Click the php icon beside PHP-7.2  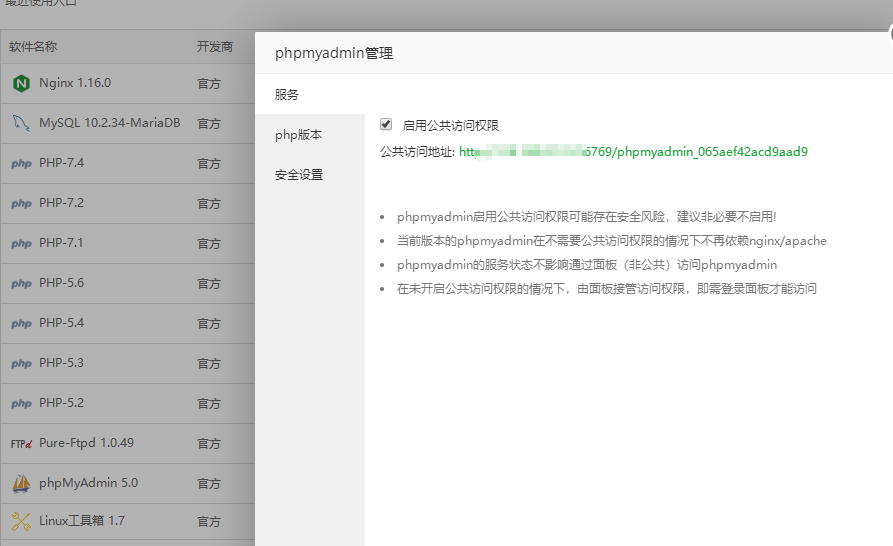(21, 204)
